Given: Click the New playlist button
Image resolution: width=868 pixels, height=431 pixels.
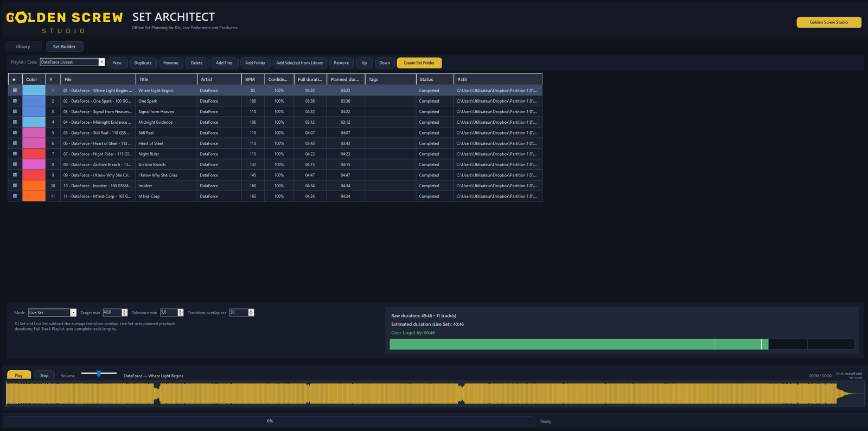Looking at the screenshot, I should [117, 63].
